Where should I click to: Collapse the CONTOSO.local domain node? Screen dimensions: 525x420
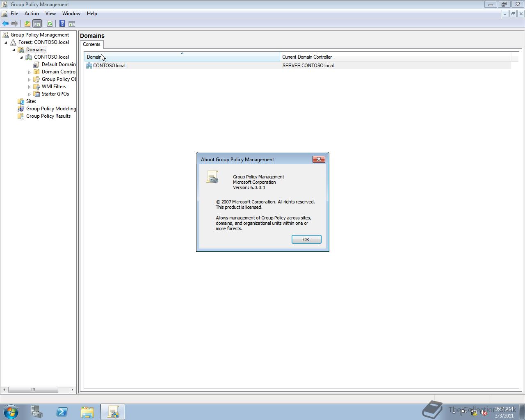(21, 57)
